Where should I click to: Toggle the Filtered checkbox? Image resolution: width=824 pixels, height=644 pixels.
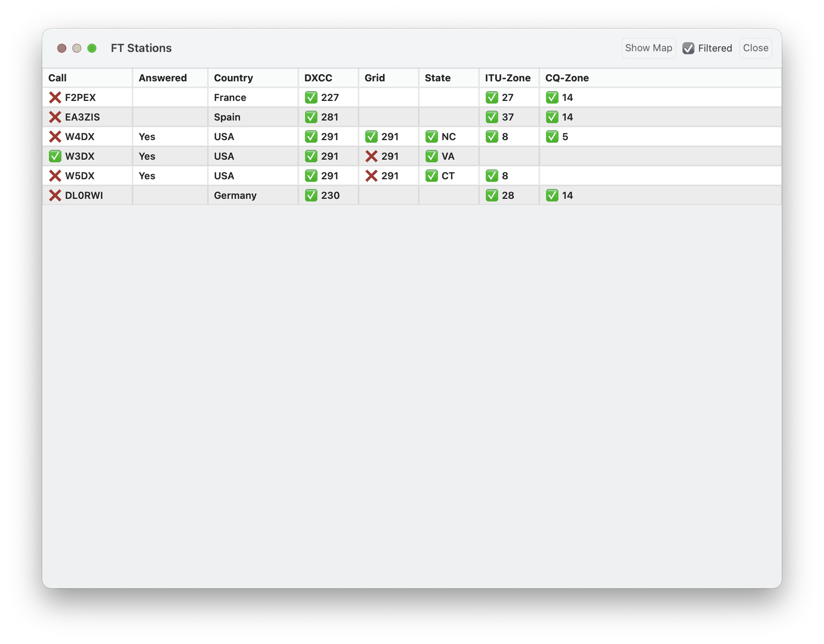point(689,48)
